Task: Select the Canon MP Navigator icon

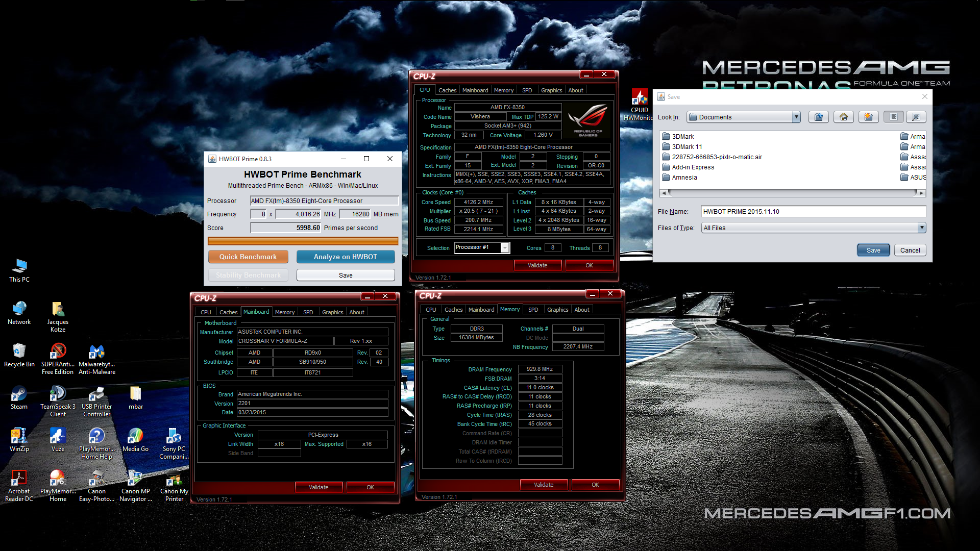Action: pos(136,486)
